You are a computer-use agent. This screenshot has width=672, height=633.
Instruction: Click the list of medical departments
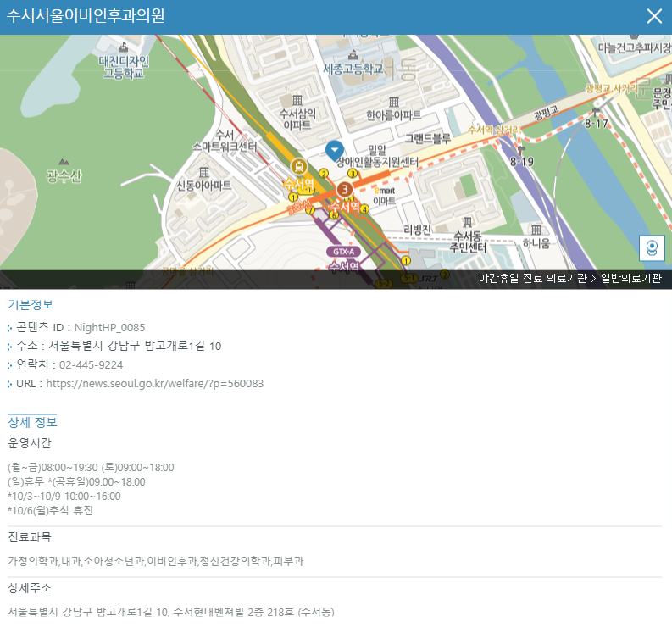pos(156,561)
